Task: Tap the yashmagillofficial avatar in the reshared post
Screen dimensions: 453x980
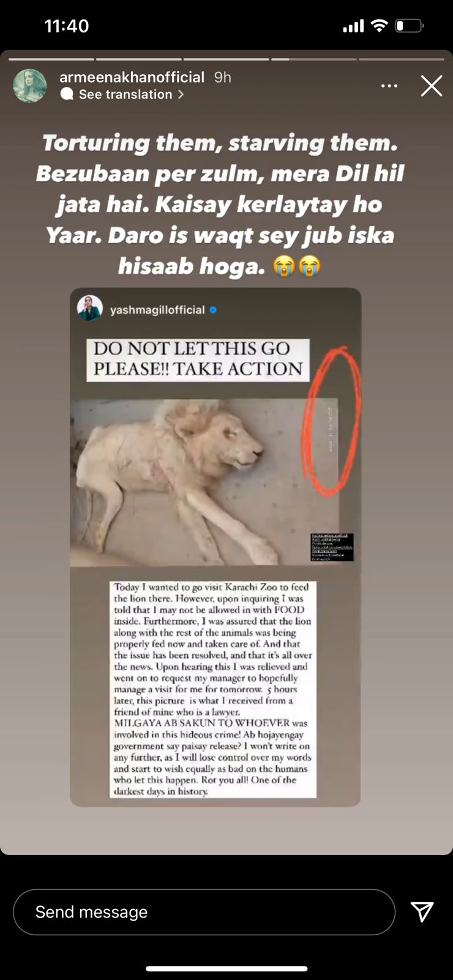Action: pyautogui.click(x=90, y=307)
